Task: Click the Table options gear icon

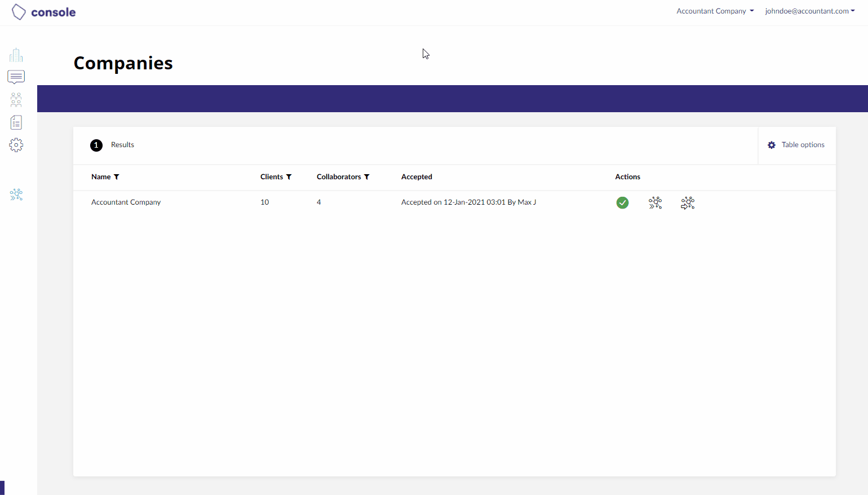Action: click(x=772, y=145)
